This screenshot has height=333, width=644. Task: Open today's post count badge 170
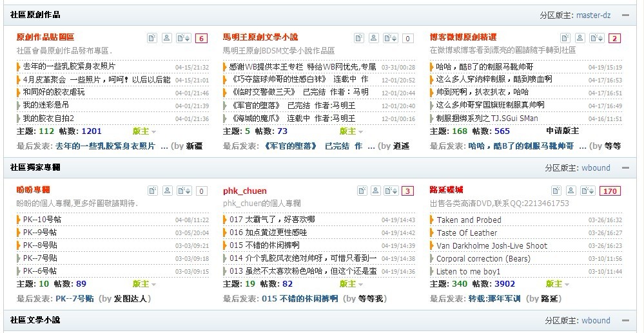[610, 191]
